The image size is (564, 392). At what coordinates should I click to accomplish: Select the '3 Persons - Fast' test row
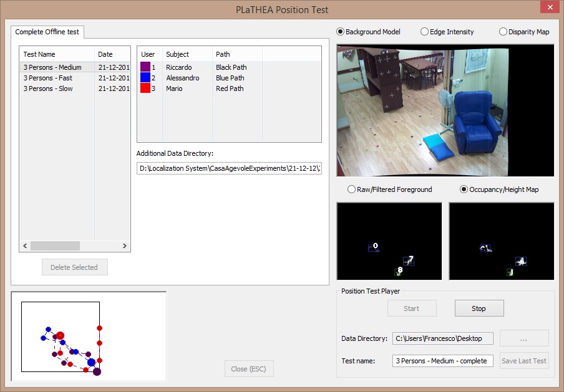point(48,78)
